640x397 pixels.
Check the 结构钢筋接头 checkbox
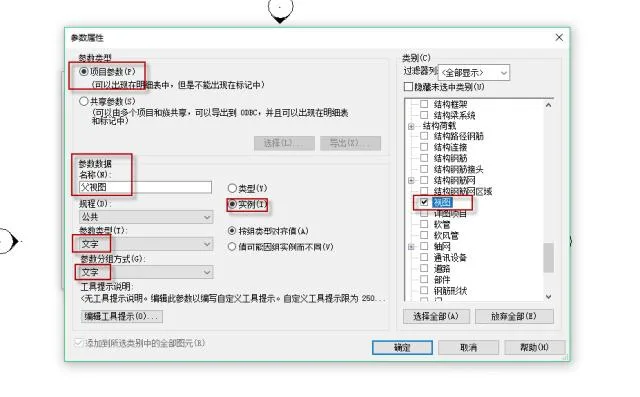pos(424,169)
